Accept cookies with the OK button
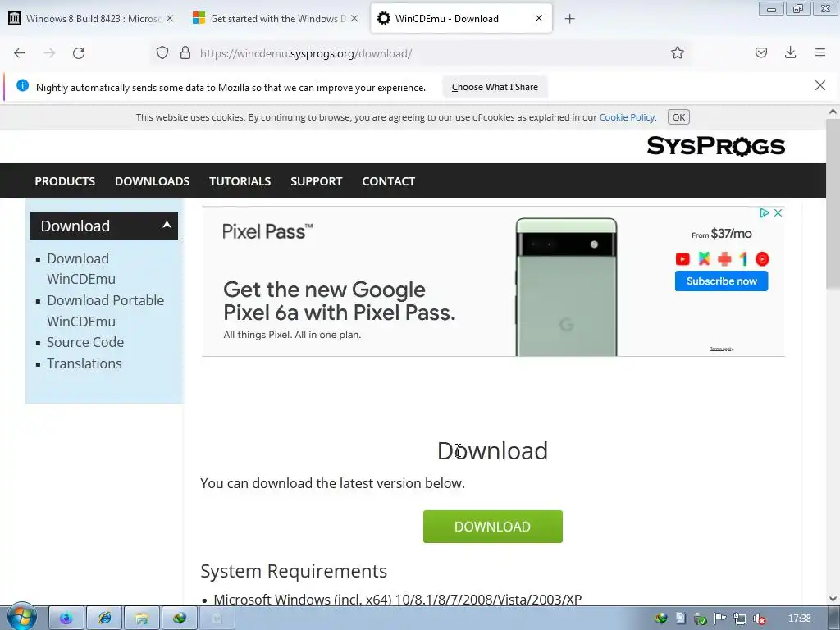Viewport: 840px width, 630px height. [x=678, y=117]
